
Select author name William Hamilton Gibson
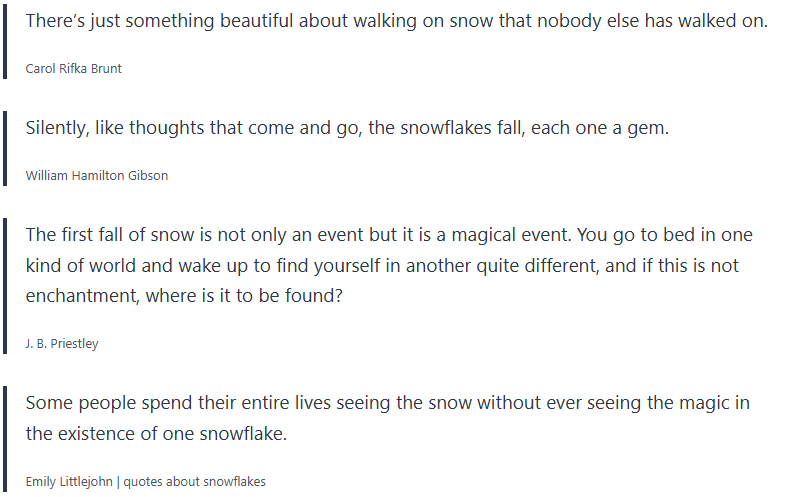click(x=97, y=176)
